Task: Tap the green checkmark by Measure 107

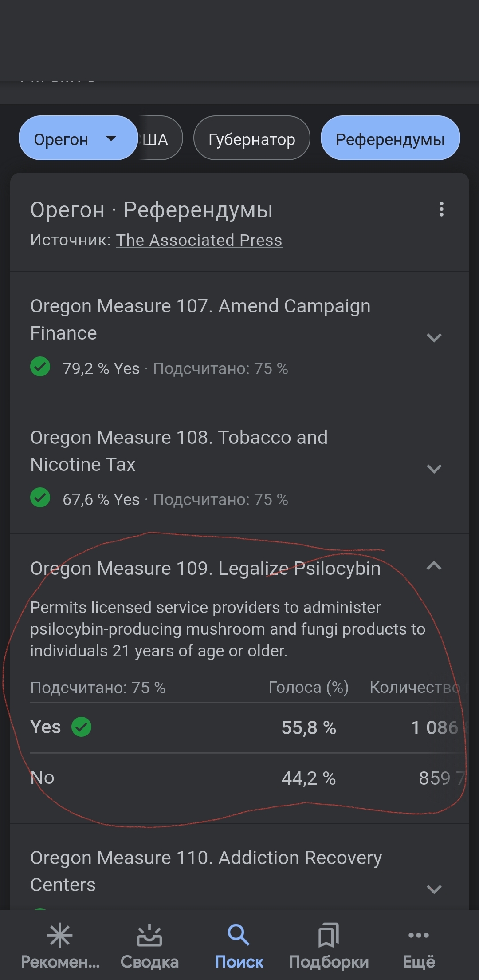Action: [x=40, y=367]
